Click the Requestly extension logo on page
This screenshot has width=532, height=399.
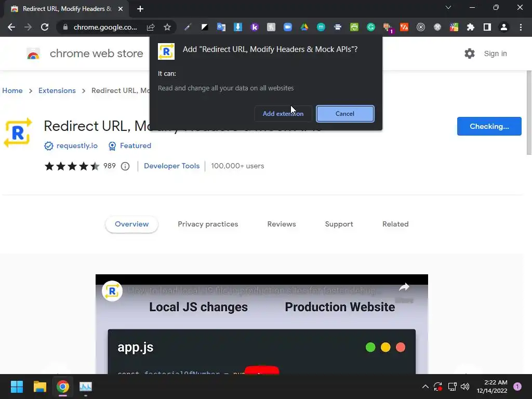[x=18, y=132]
